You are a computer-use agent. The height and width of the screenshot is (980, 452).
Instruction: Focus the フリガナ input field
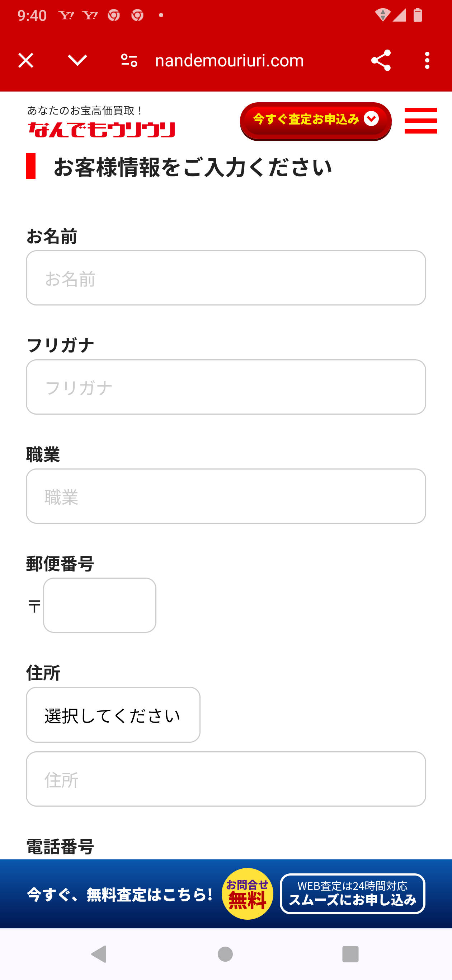click(x=226, y=387)
